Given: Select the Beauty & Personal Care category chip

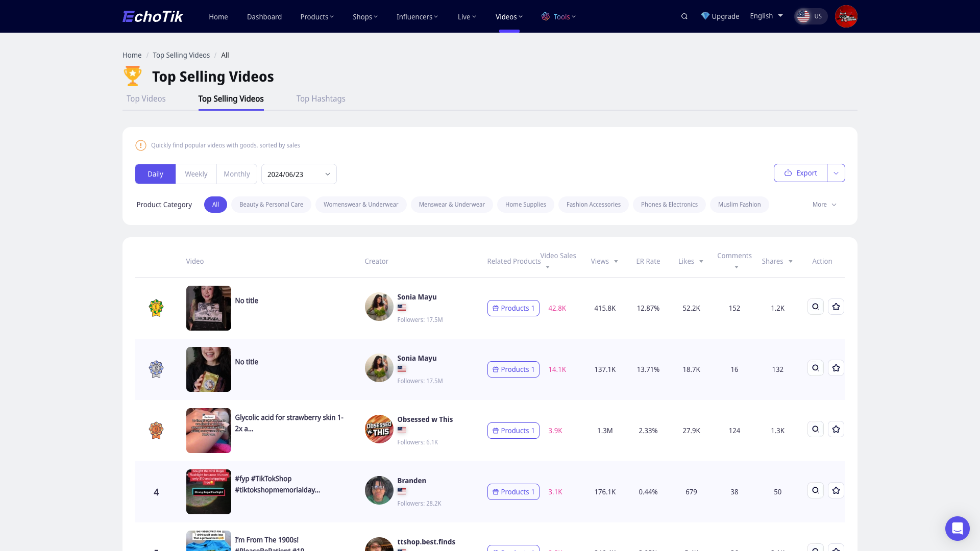Looking at the screenshot, I should 271,204.
